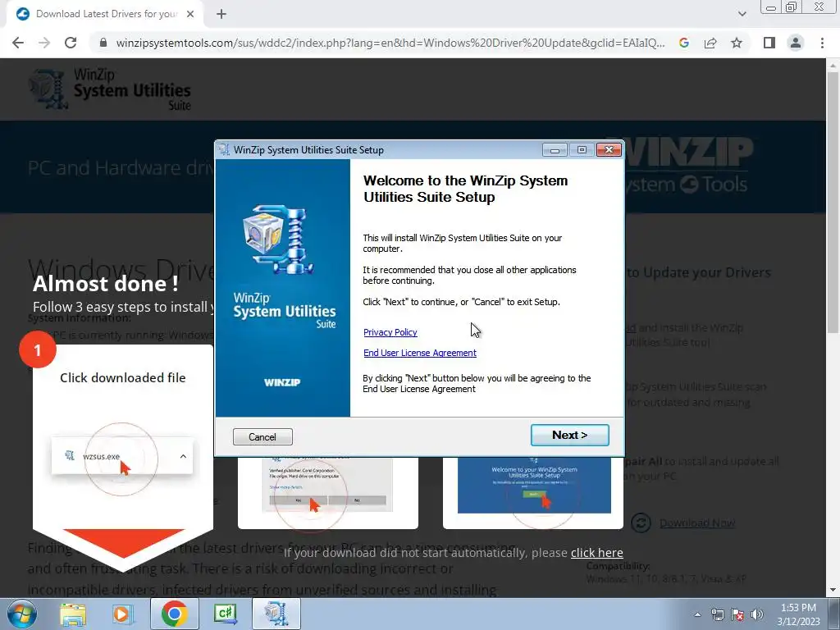Show hidden tray icons arrow
The height and width of the screenshot is (630, 840).
click(697, 614)
